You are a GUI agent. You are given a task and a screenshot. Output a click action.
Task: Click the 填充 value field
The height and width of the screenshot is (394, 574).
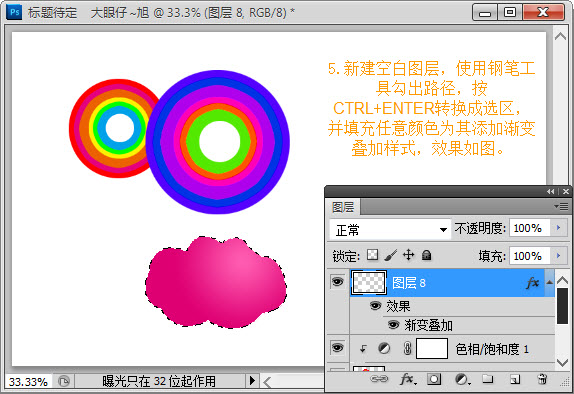coord(530,256)
